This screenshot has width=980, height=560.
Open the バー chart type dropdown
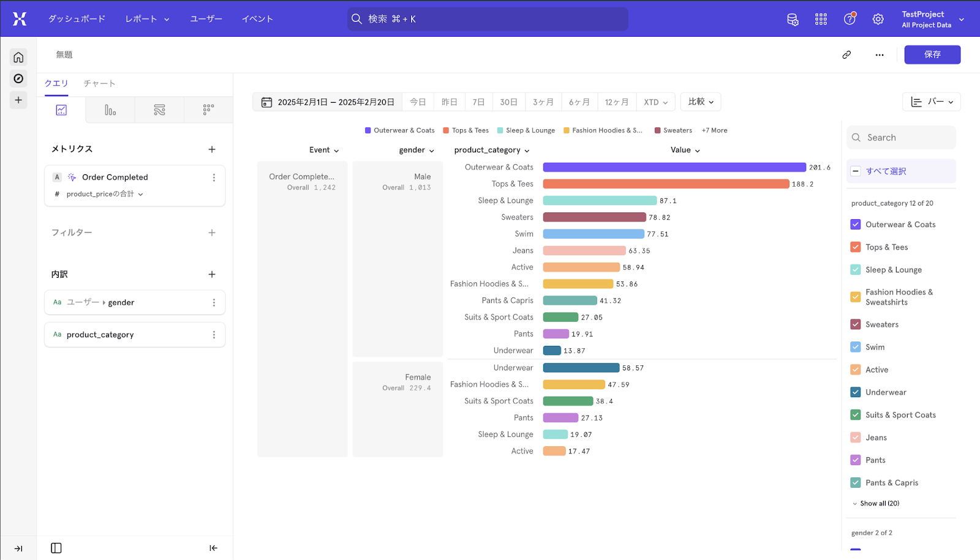[931, 102]
